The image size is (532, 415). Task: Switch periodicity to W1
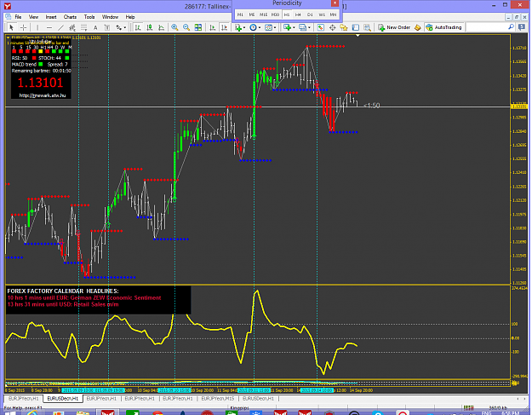(x=322, y=14)
